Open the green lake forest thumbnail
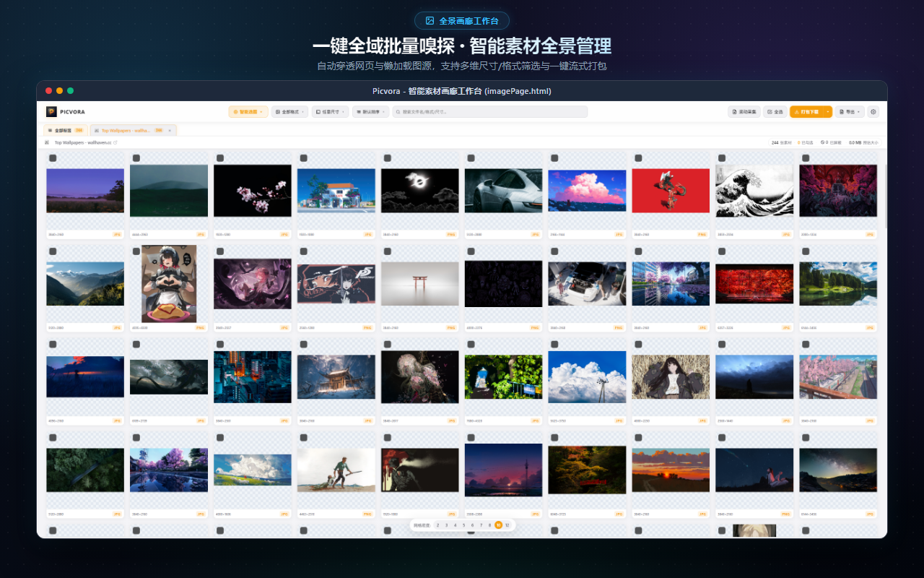The width and height of the screenshot is (924, 578). 838,284
